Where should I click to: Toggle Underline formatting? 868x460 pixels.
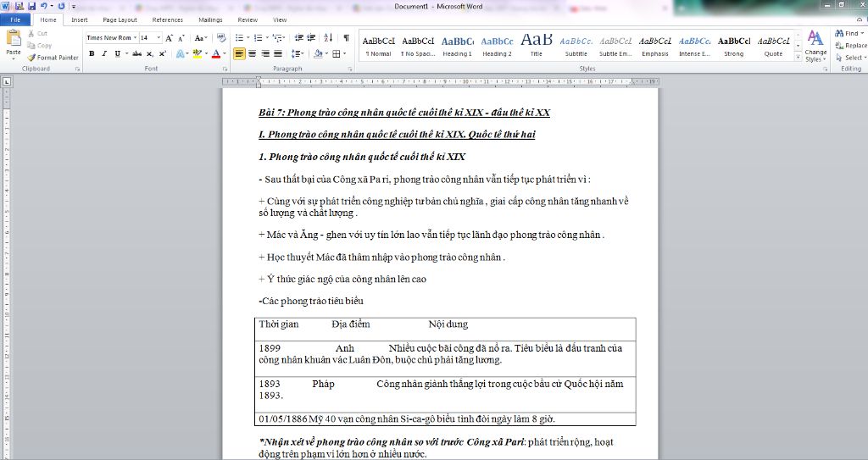117,53
